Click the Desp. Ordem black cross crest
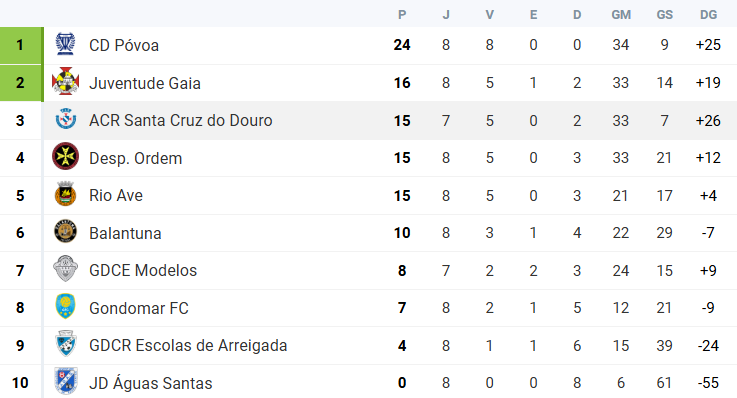This screenshot has width=737, height=398. click(65, 156)
